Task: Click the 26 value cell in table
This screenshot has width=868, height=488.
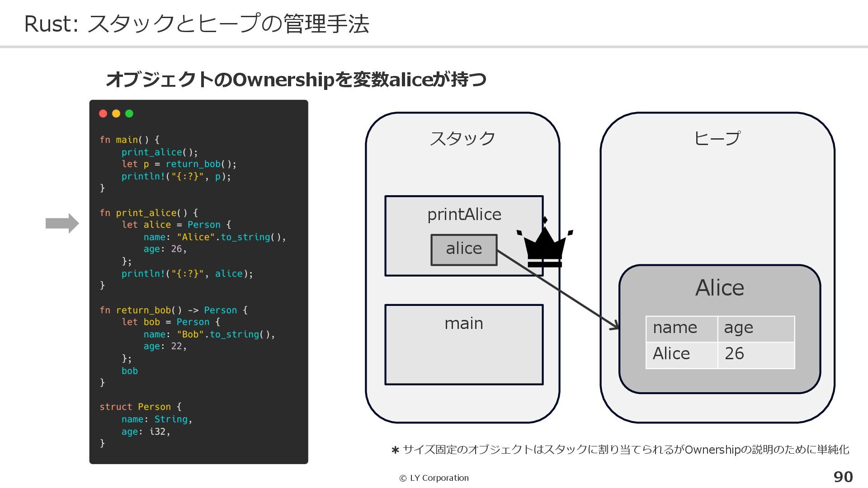Action: (755, 354)
